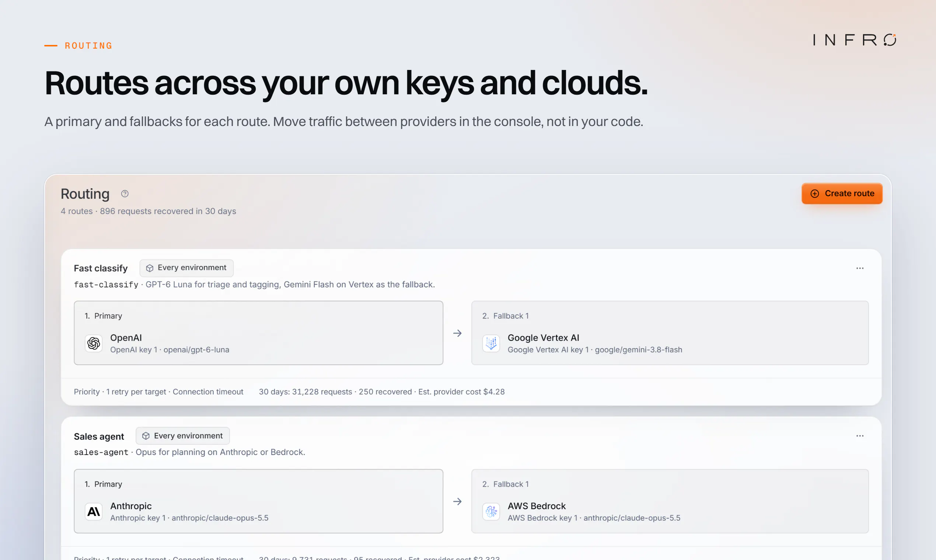Click 'Priority · 1 retry per target' text in Fast classify

tap(158, 392)
